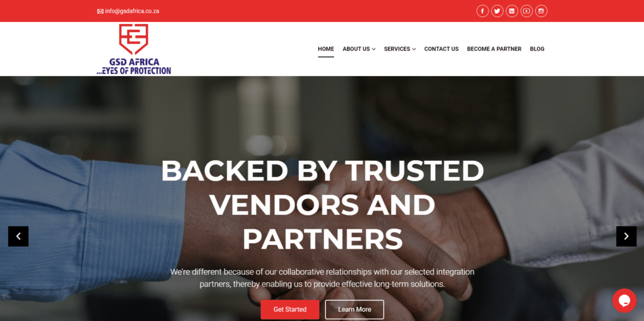This screenshot has width=644, height=321.
Task: Expand the Services dropdown chevron
Action: pos(414,49)
